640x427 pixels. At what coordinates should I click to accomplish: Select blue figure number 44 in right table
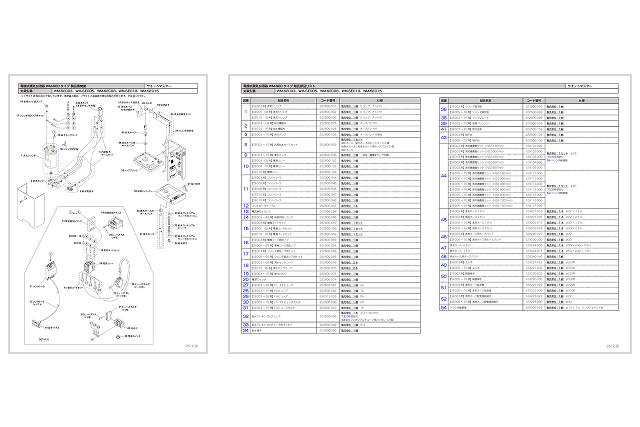(x=444, y=176)
